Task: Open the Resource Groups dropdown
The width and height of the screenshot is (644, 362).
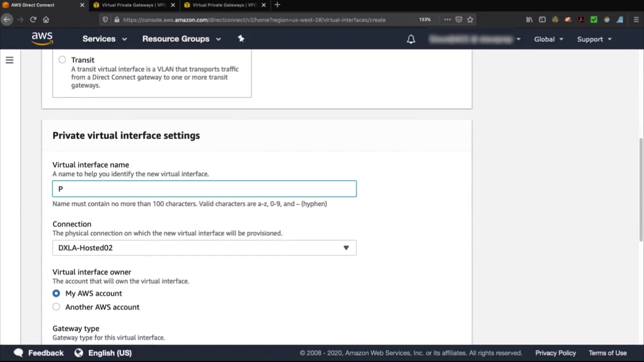Action: pyautogui.click(x=182, y=39)
